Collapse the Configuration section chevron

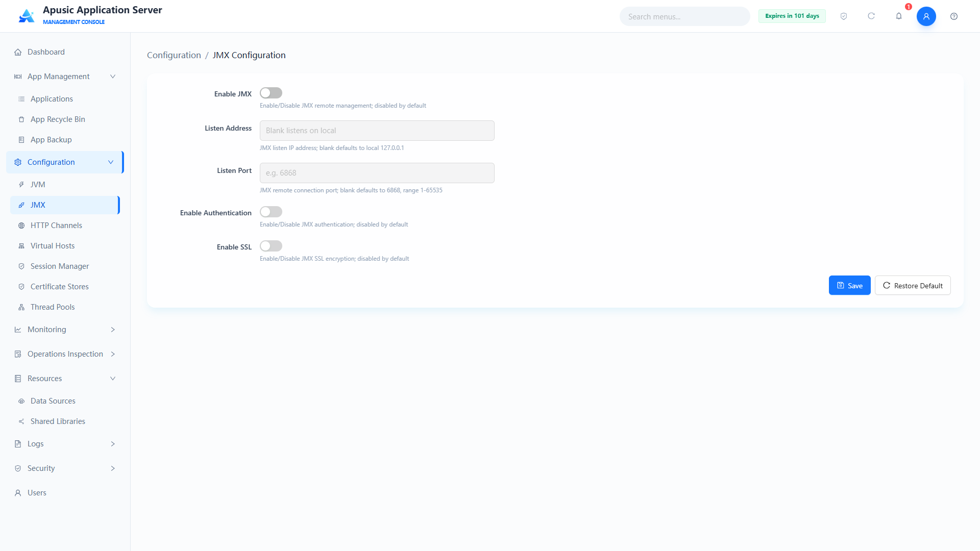pos(111,162)
